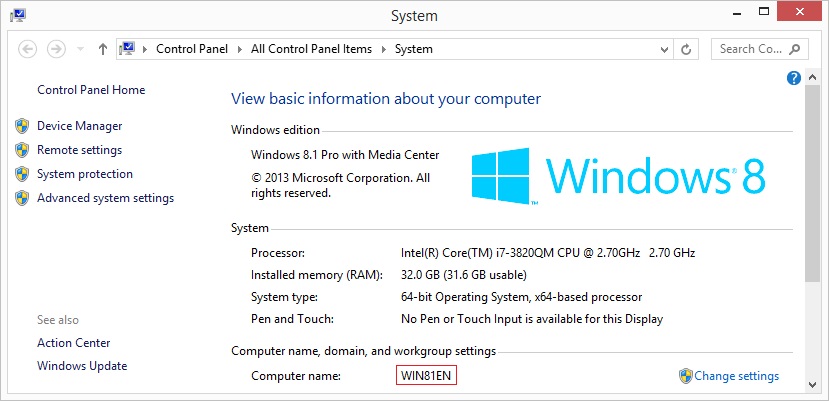Click the shield icon beside System protection
Image resolution: width=829 pixels, height=401 pixels.
pyautogui.click(x=22, y=174)
